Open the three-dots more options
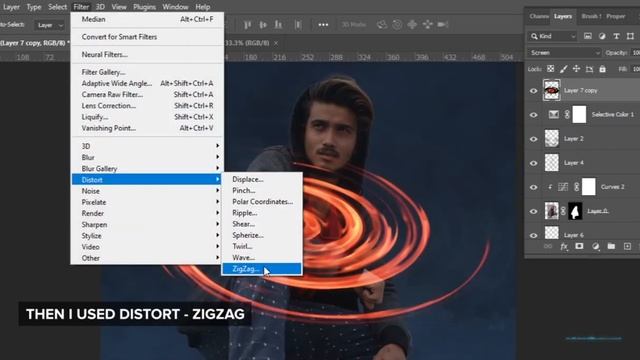Image resolution: width=640 pixels, height=360 pixels. [x=323, y=25]
